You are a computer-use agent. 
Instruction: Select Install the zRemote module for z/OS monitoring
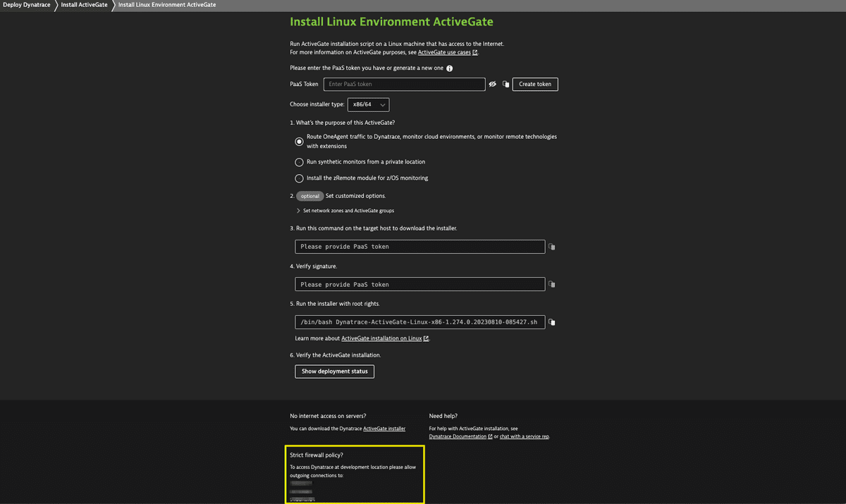[x=299, y=178]
